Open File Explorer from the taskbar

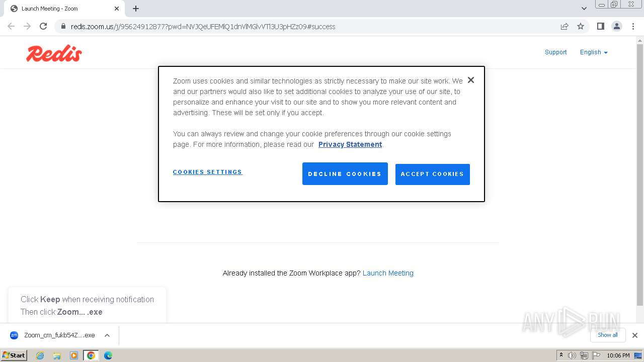tap(57, 355)
